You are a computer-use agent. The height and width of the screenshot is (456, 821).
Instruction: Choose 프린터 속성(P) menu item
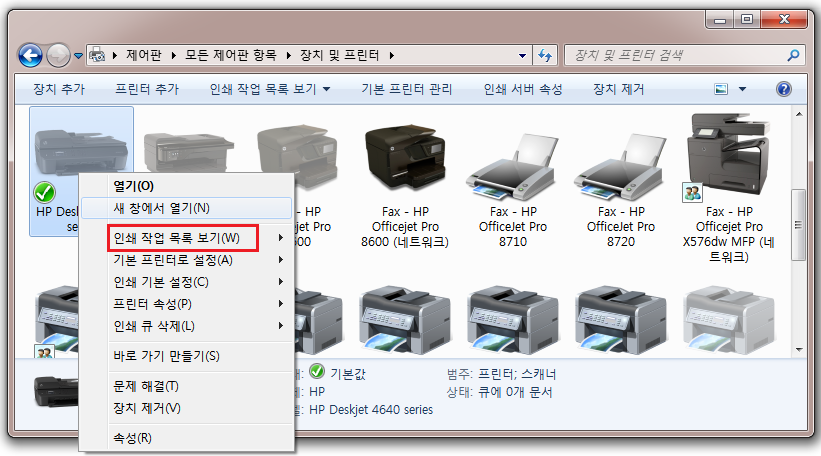coord(186,304)
